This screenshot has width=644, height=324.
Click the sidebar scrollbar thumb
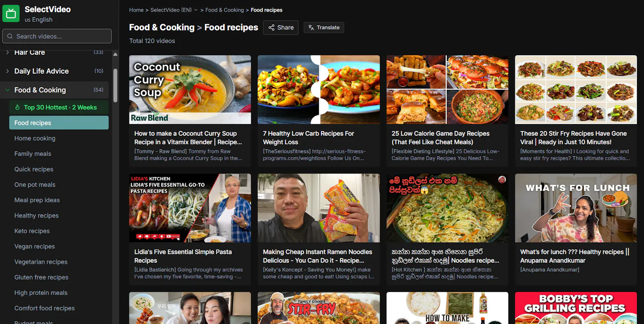116,85
